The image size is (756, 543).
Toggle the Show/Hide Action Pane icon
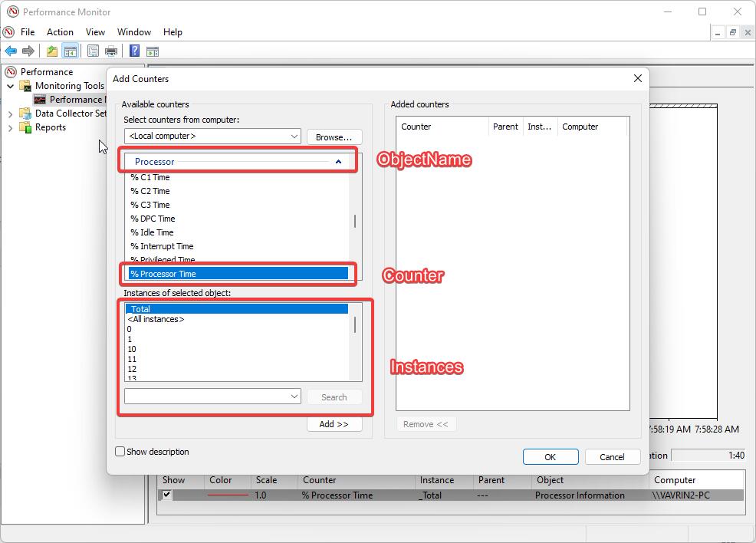pyautogui.click(x=153, y=51)
